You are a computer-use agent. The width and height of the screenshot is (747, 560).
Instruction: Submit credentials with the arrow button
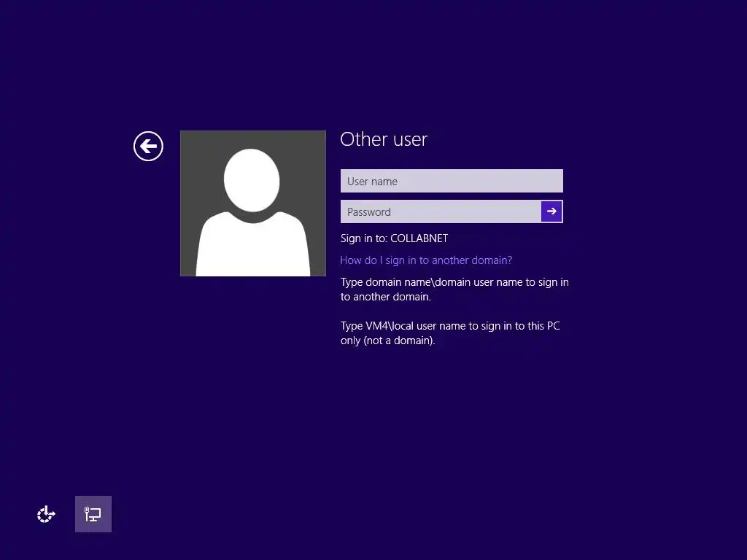[551, 211]
